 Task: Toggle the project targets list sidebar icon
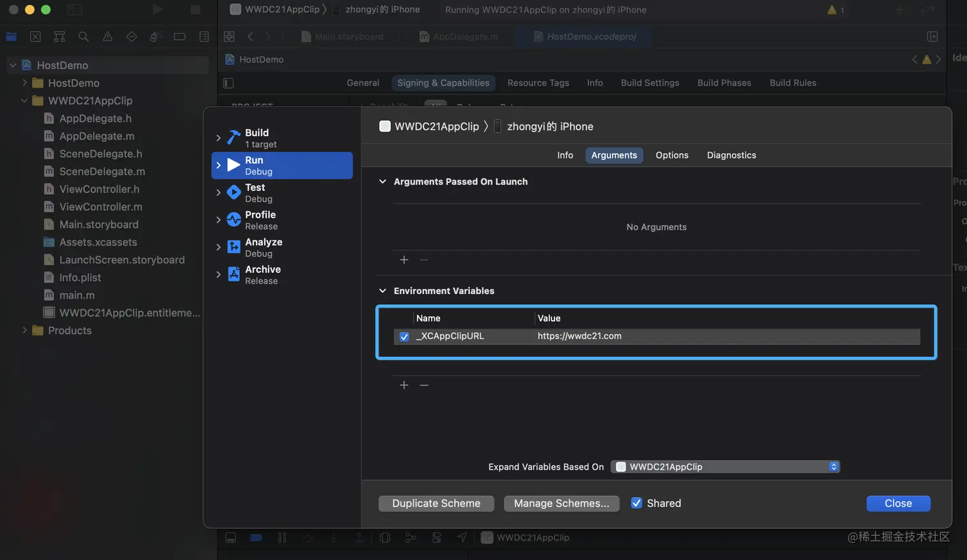click(228, 83)
